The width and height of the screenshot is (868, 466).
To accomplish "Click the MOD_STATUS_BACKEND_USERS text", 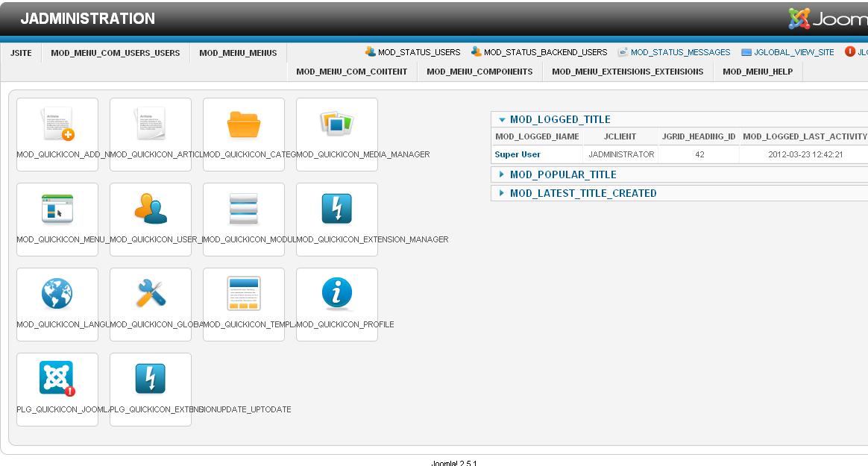I will tap(545, 52).
